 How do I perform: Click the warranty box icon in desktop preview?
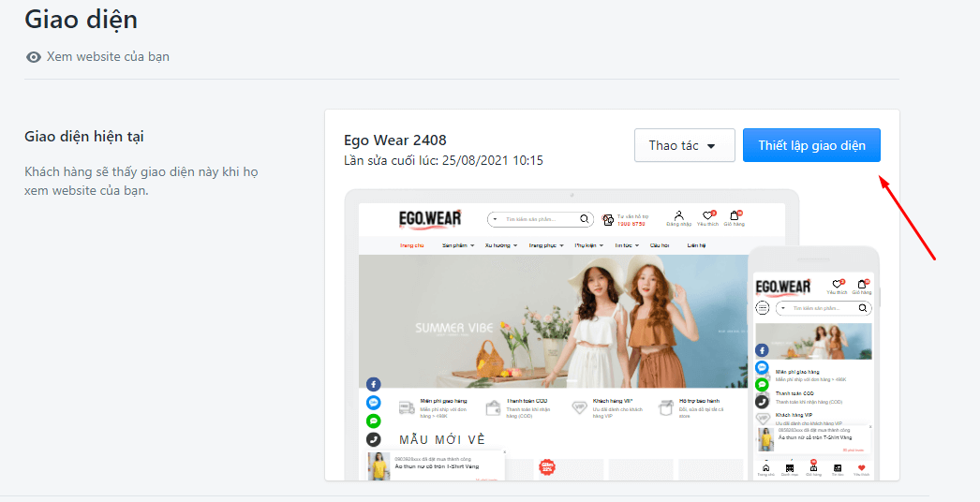point(665,408)
